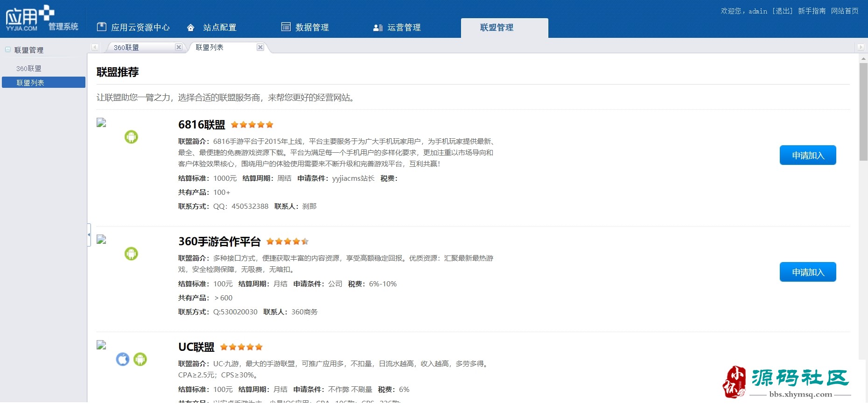Image resolution: width=868 pixels, height=405 pixels.
Task: Click the 6816联盟 title
Action: point(202,125)
